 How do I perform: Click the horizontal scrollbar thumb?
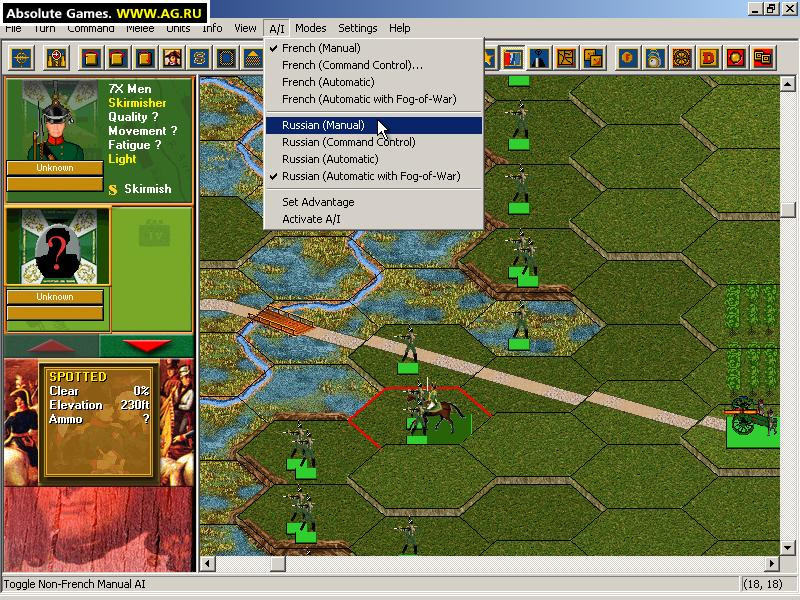pyautogui.click(x=278, y=564)
